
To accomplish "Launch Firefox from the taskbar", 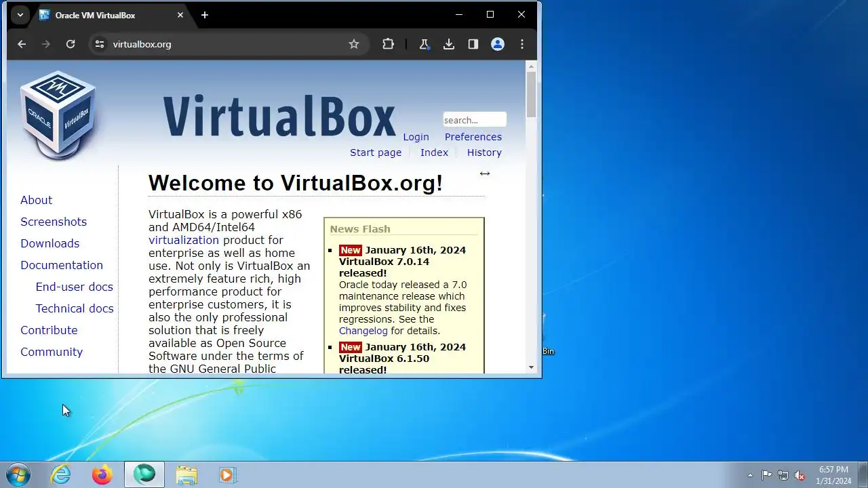I will 102,474.
